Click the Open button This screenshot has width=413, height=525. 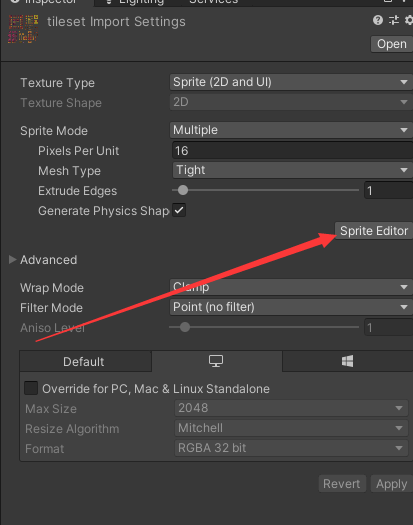point(392,44)
